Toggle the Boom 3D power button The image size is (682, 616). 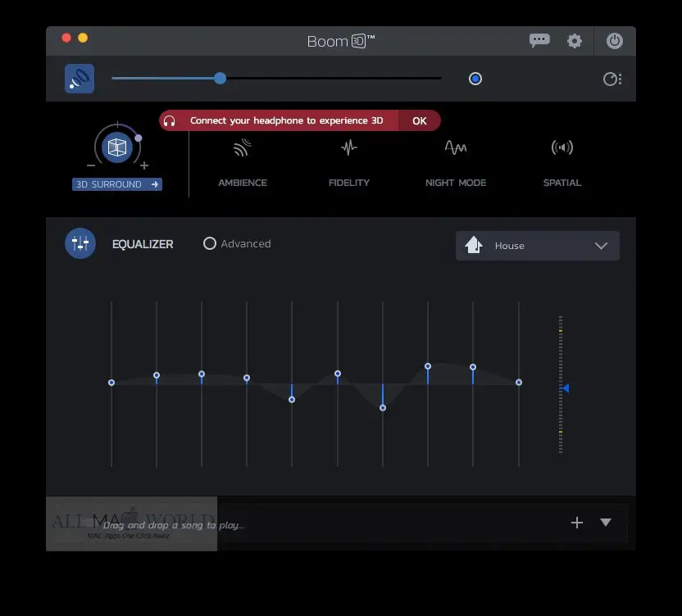coord(614,41)
